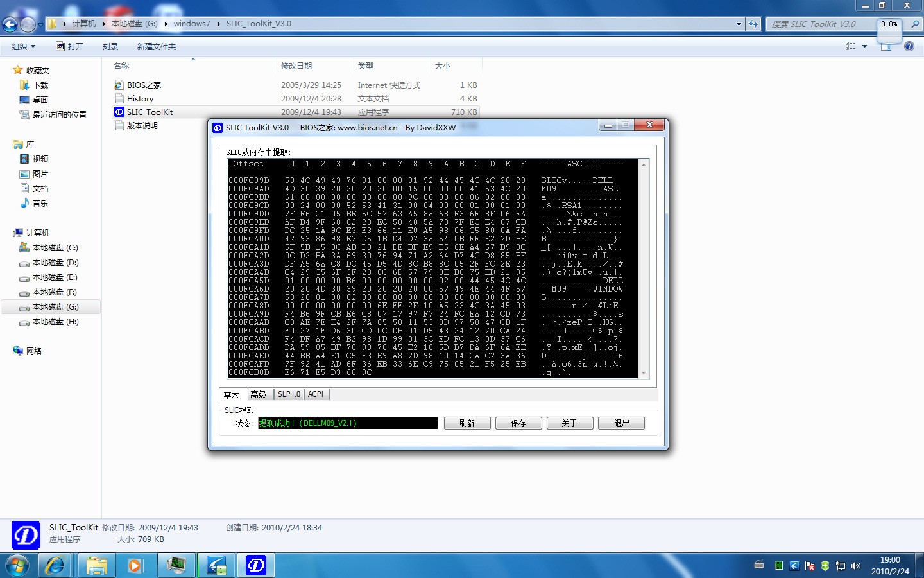Toggle the Explorer preview pane
The height and width of the screenshot is (578, 924).
pos(886,46)
